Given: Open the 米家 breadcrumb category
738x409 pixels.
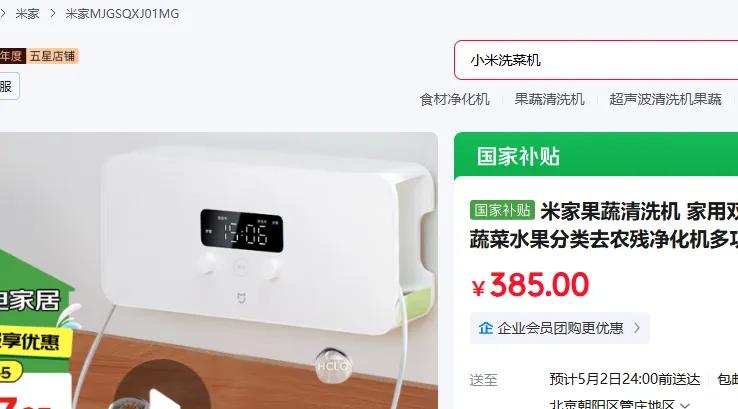Looking at the screenshot, I should pos(27,14).
